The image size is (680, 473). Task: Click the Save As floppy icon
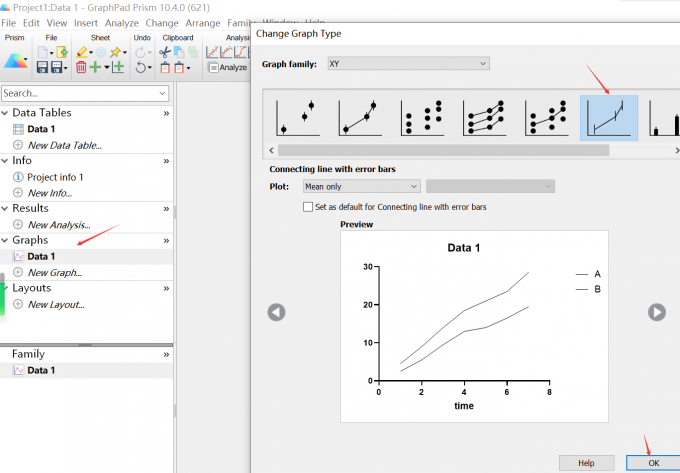pyautogui.click(x=57, y=67)
